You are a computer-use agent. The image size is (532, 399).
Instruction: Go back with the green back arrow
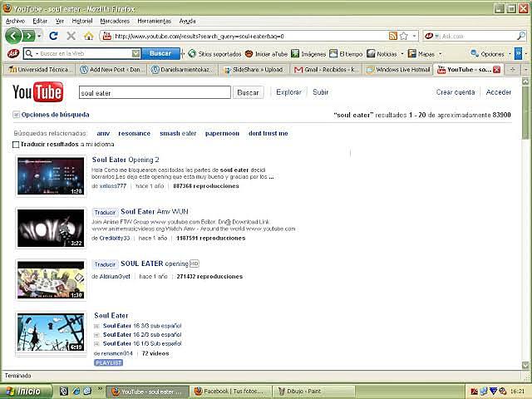coord(13,36)
